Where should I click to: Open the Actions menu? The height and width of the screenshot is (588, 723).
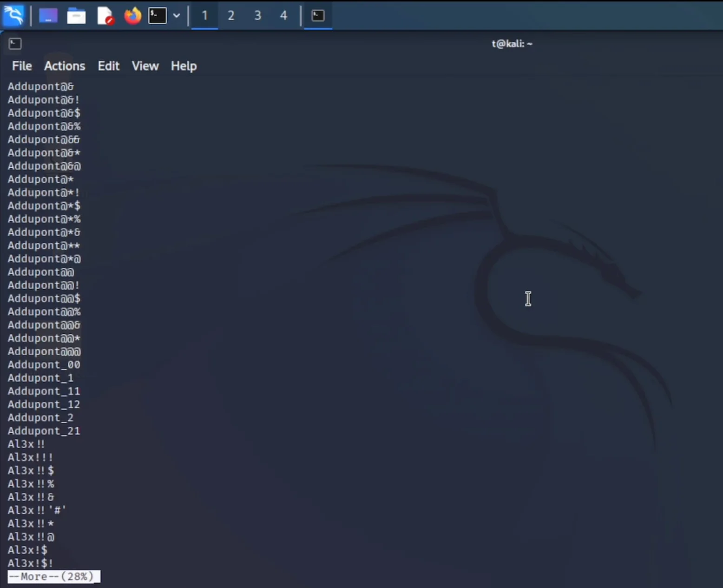point(65,66)
